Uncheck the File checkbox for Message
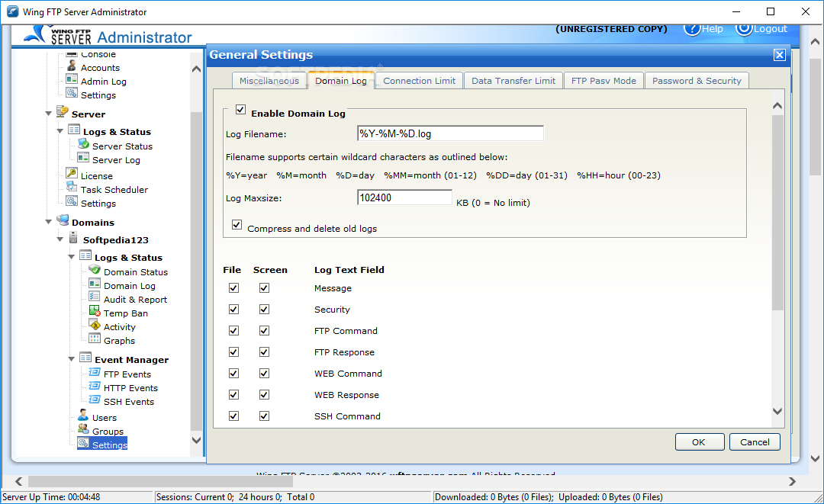 [234, 287]
